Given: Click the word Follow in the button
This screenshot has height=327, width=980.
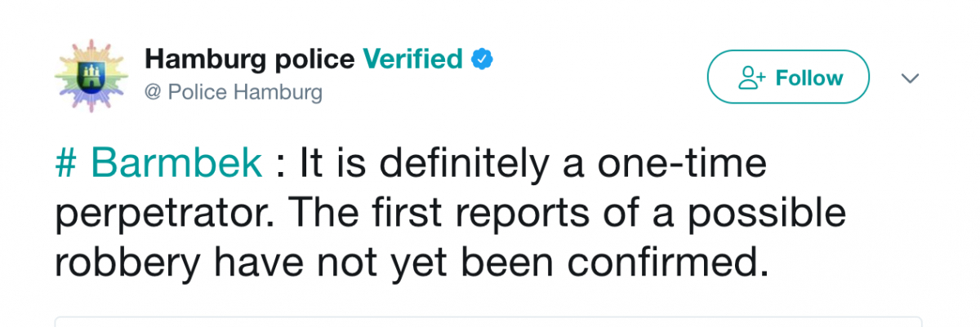Looking at the screenshot, I should point(809,77).
